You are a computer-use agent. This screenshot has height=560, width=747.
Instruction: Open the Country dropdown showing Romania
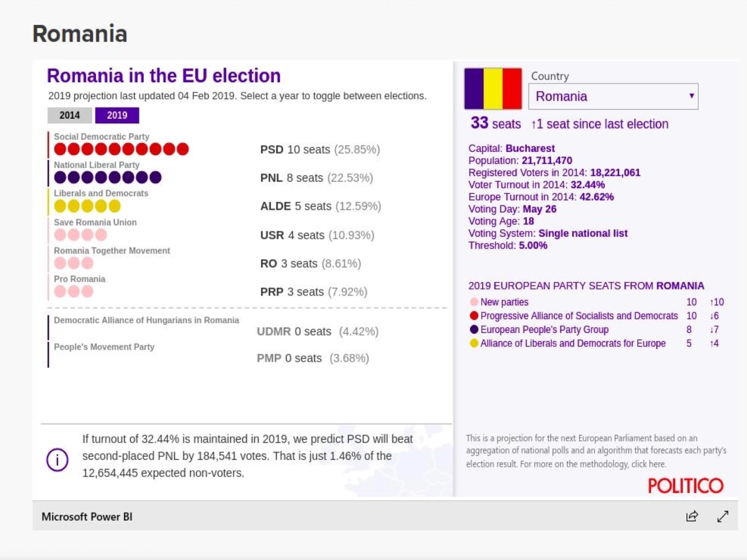coord(607,97)
